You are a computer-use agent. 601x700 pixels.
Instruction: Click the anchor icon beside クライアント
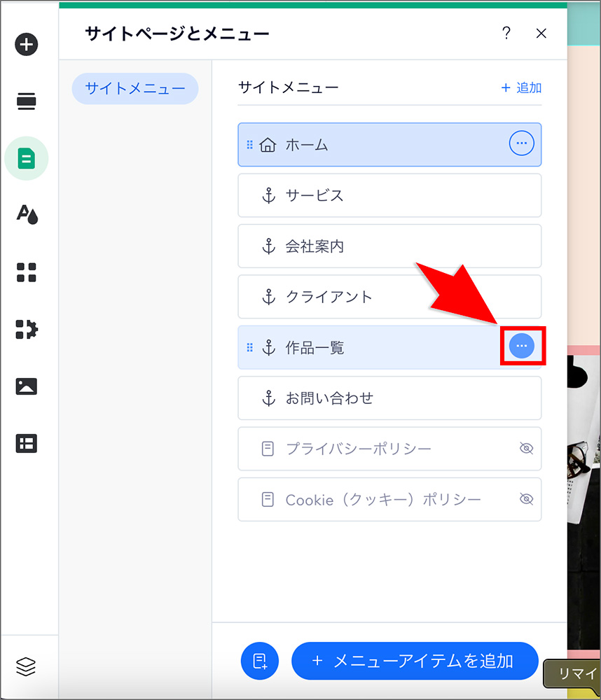point(268,297)
